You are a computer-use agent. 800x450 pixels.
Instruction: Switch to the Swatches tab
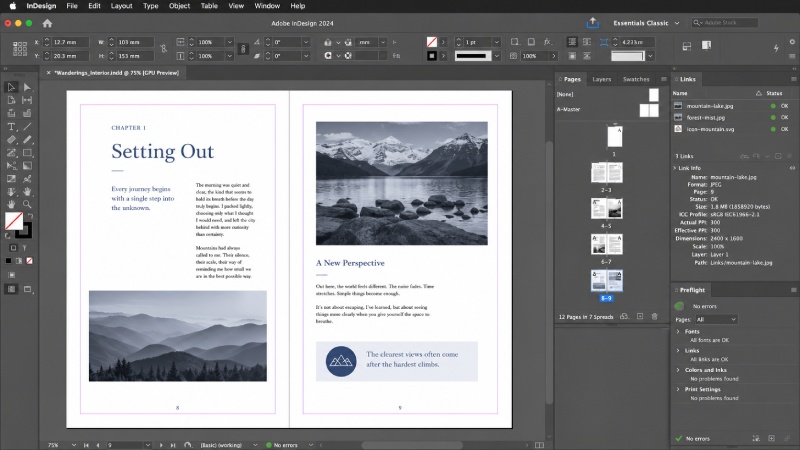[x=636, y=79]
